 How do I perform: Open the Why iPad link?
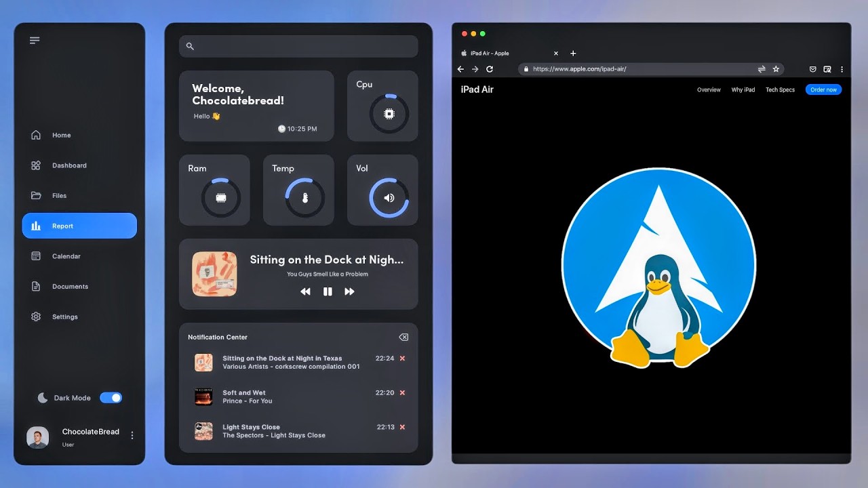click(x=743, y=89)
